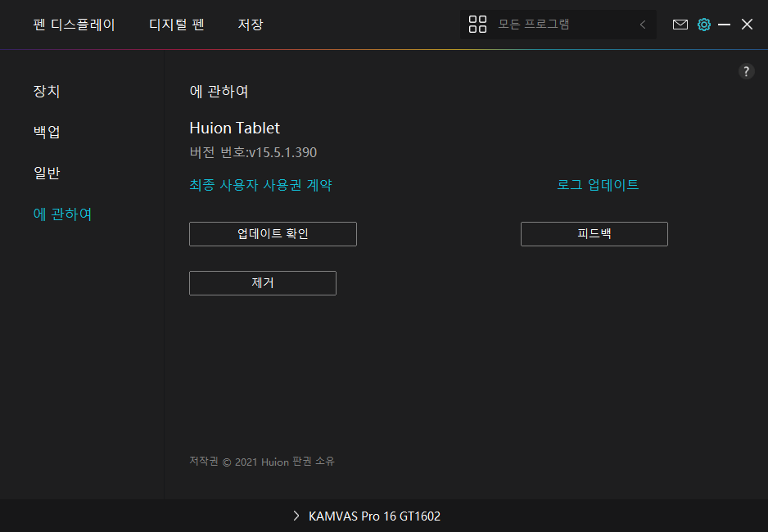Switch to 디지털 펜 tab
Viewport: 768px width, 532px height.
tap(176, 25)
